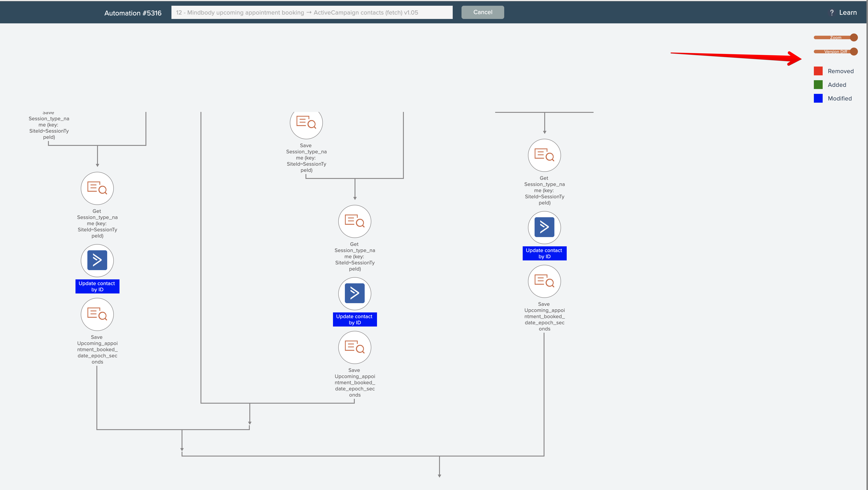The width and height of the screenshot is (868, 490).
Task: Click the red Removed legend swatch
Action: tap(818, 71)
